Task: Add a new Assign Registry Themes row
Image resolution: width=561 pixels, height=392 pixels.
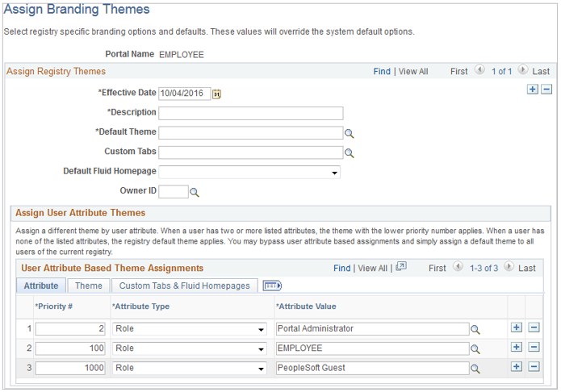Action: 532,90
